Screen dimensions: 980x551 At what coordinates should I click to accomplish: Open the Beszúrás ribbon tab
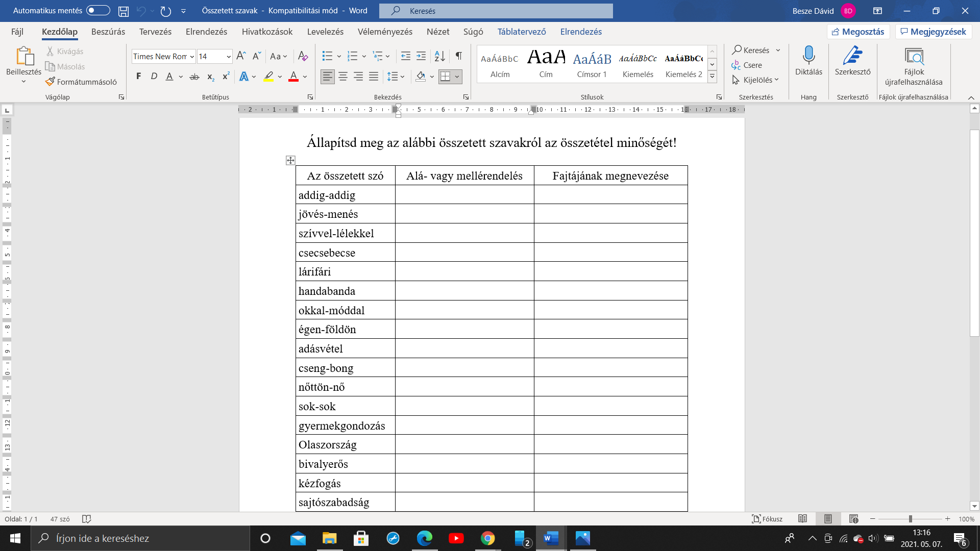pos(108,32)
